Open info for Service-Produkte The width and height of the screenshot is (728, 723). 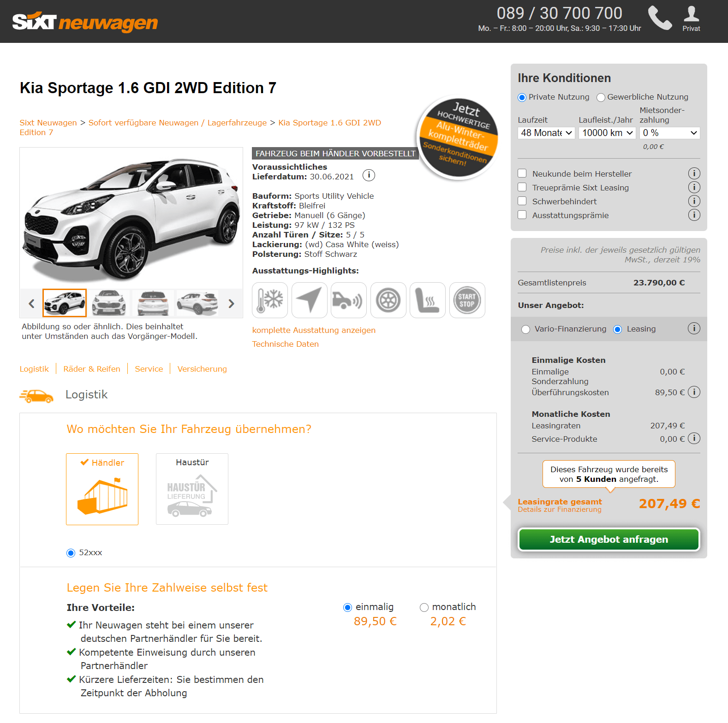coord(694,439)
